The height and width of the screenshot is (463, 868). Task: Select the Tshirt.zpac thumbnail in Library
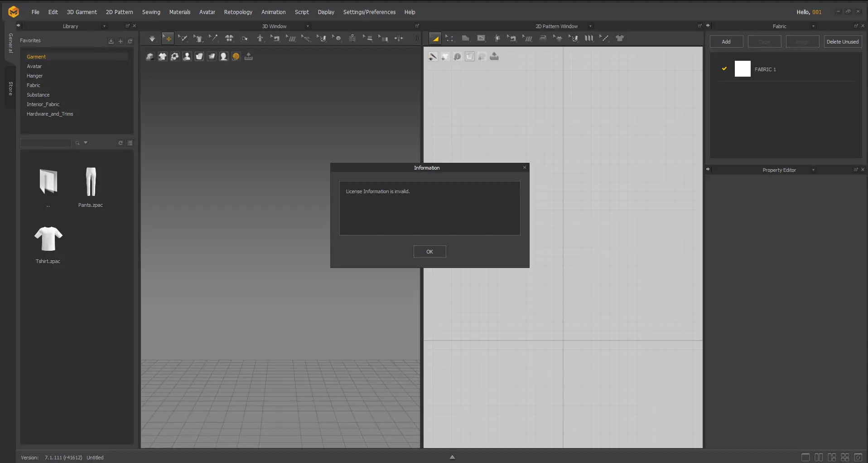point(48,239)
